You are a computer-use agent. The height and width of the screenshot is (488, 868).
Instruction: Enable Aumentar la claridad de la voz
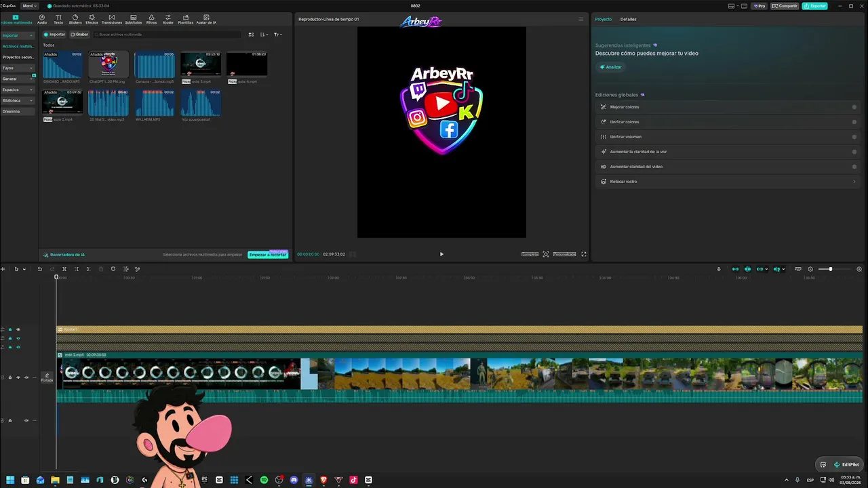pyautogui.click(x=854, y=152)
